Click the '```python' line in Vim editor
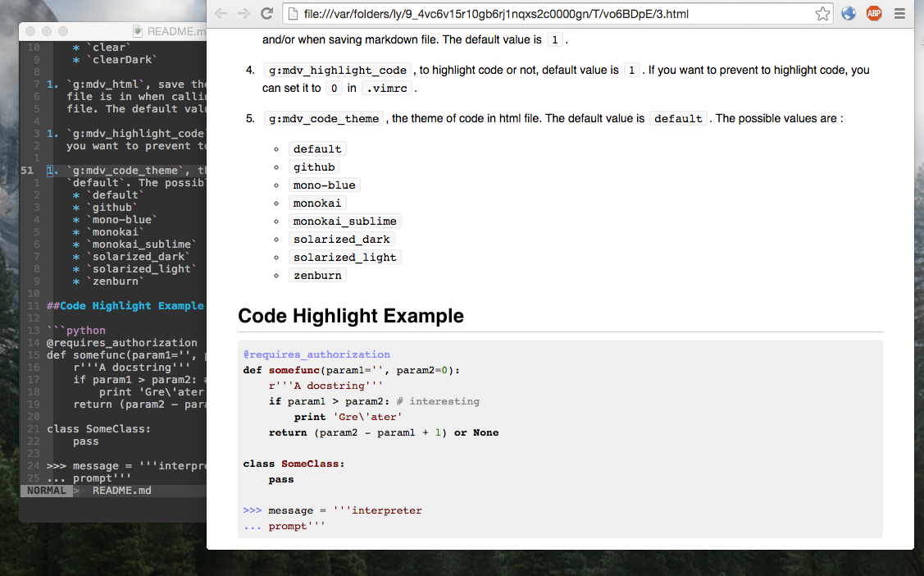924x576 pixels. point(76,331)
